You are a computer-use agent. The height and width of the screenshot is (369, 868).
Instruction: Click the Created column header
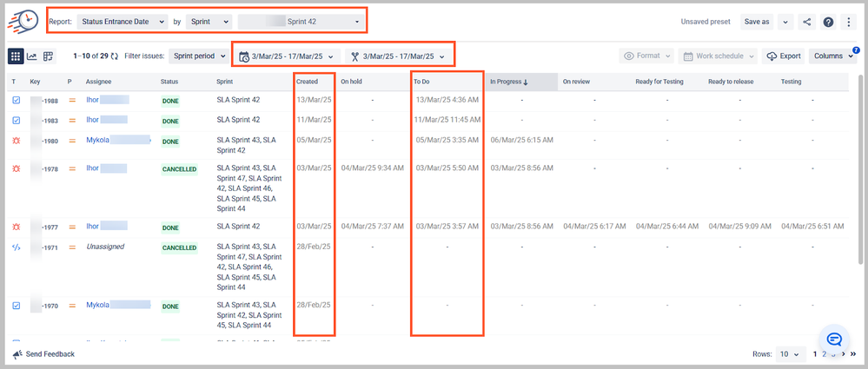point(308,82)
